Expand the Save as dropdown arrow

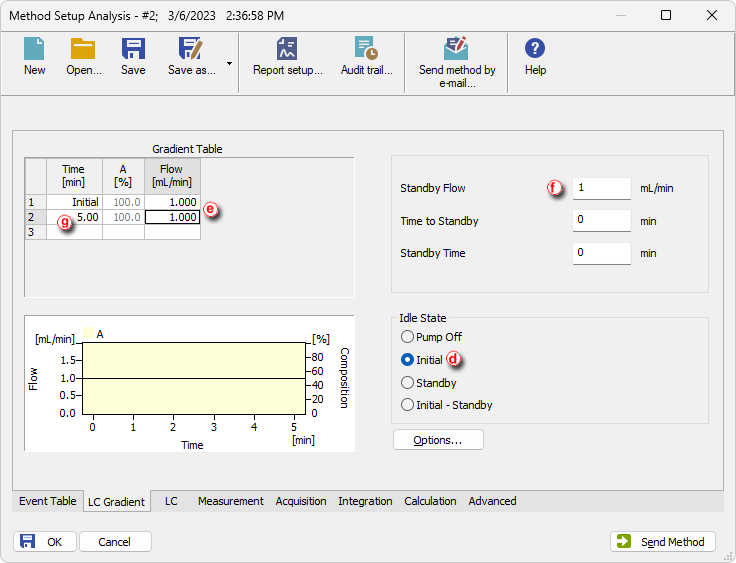(x=230, y=63)
